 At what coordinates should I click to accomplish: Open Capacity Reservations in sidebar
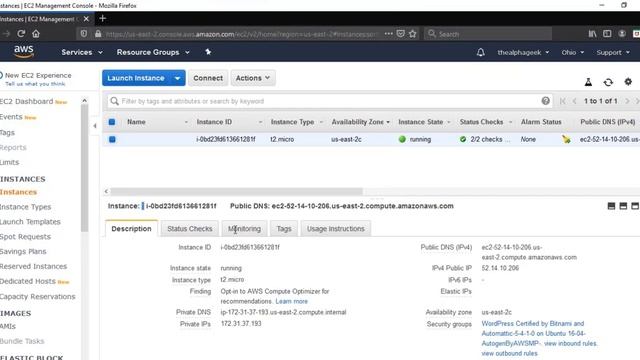click(x=38, y=296)
